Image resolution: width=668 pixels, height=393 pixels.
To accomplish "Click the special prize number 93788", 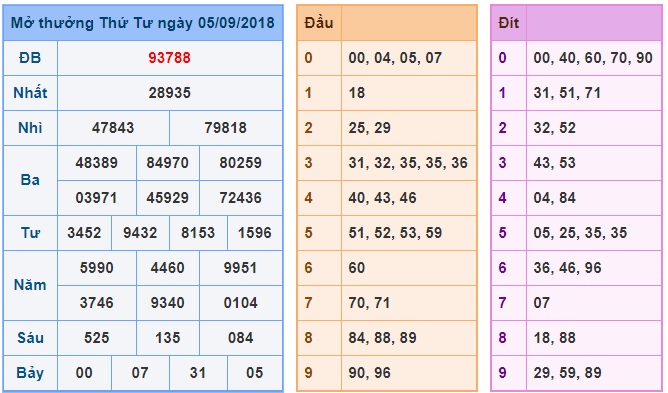I will (169, 58).
